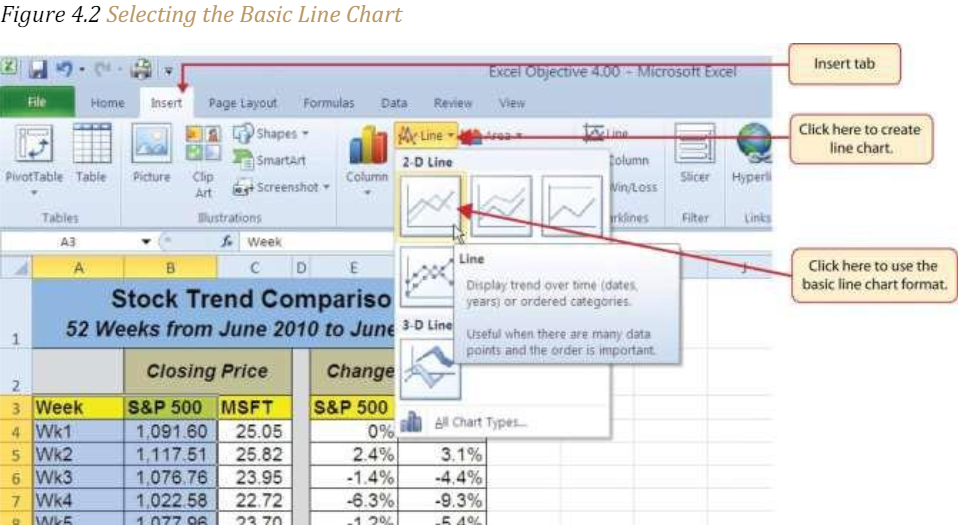Open the View tab
The width and height of the screenshot is (961, 525).
coord(511,103)
